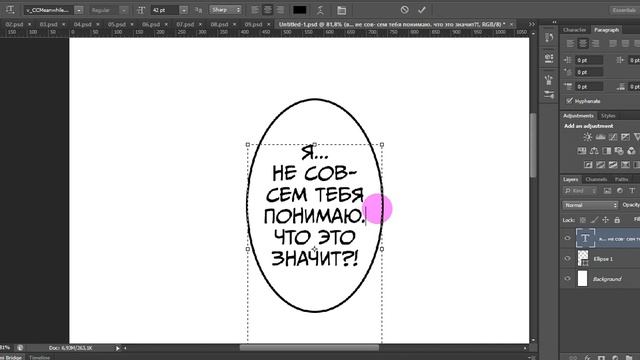The height and width of the screenshot is (360, 640).
Task: Add a Black & White adjustment
Action: [x=607, y=151]
